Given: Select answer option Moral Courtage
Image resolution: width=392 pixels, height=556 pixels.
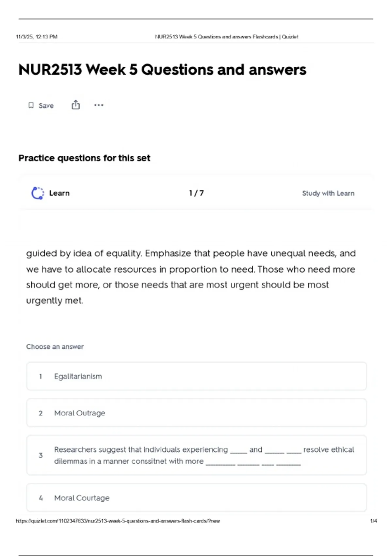Looking at the screenshot, I should click(x=196, y=498).
